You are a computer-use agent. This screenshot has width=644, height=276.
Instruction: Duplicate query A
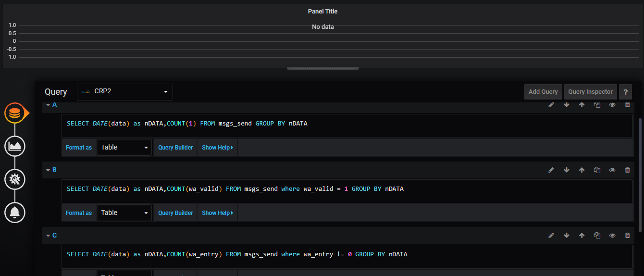tap(597, 104)
